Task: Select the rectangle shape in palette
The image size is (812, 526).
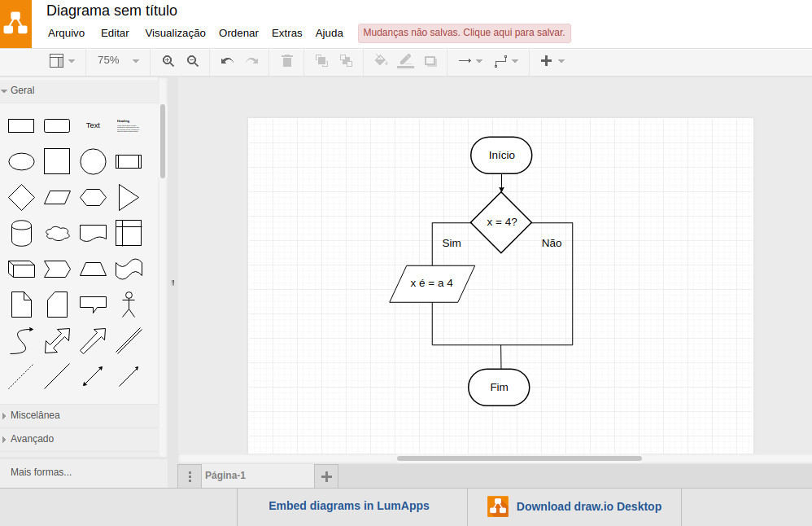Action: (x=21, y=126)
